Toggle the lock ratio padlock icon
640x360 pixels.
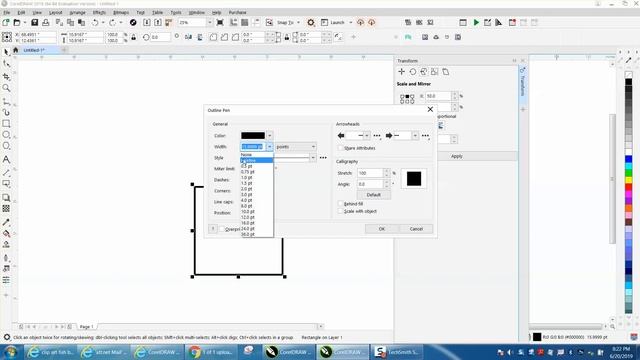click(x=133, y=37)
